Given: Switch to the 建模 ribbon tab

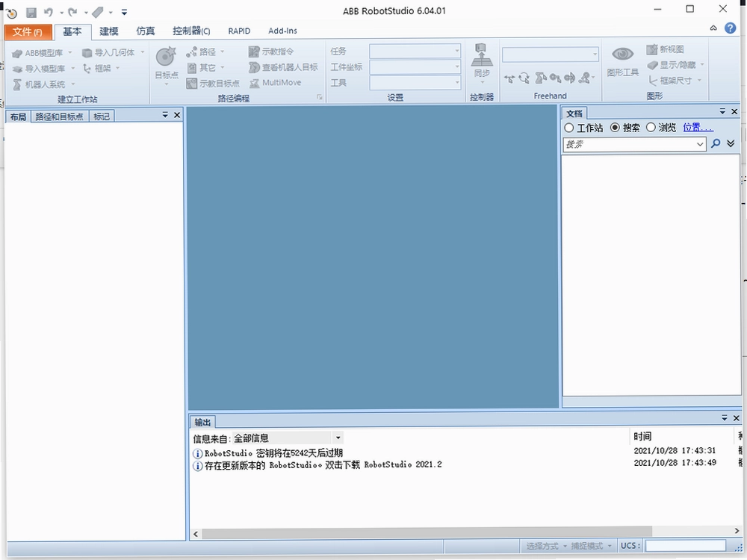Looking at the screenshot, I should pyautogui.click(x=108, y=31).
